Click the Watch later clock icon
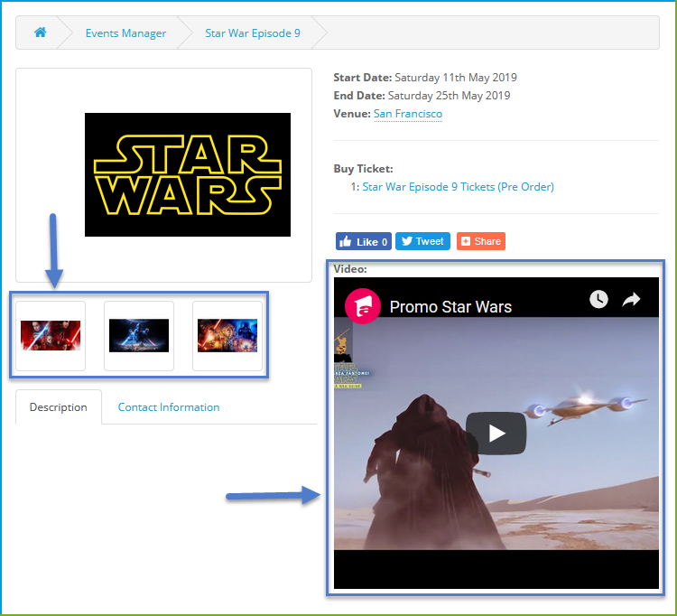 [598, 299]
